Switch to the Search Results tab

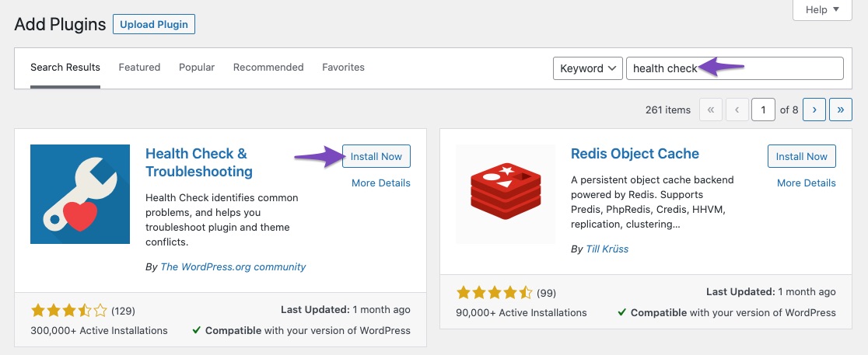(x=65, y=68)
